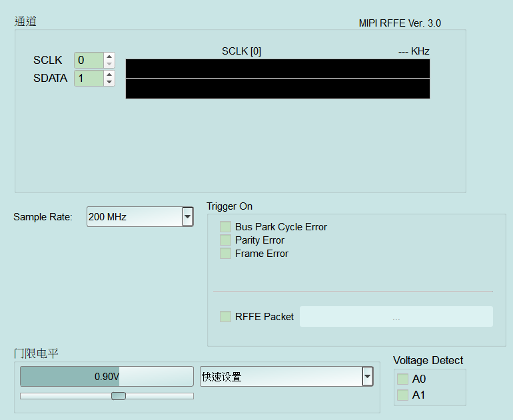The image size is (513, 420).
Task: Click the SDATA channel number field
Action: coord(89,78)
